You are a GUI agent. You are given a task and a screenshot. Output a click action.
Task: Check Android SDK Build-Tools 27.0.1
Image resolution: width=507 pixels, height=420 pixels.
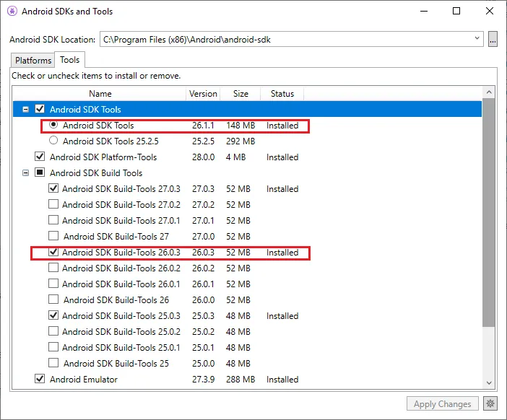tap(53, 219)
